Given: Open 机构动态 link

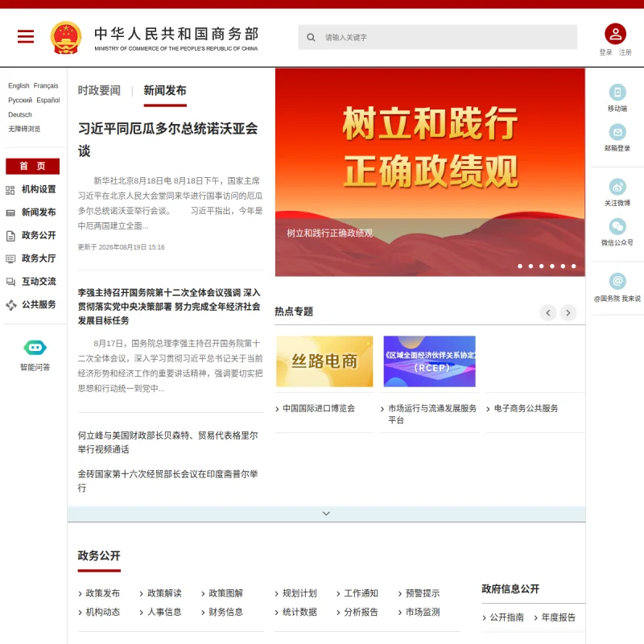Looking at the screenshot, I should (x=103, y=612).
